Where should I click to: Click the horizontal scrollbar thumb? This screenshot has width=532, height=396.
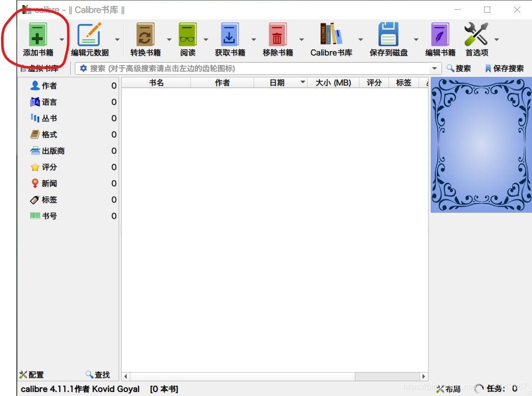pyautogui.click(x=242, y=376)
